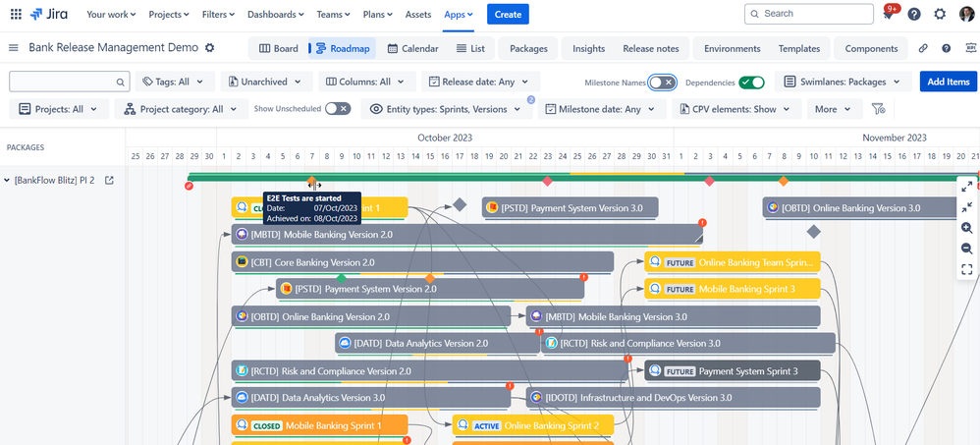980x445 pixels.
Task: Open the More filters dropdown
Action: click(834, 109)
